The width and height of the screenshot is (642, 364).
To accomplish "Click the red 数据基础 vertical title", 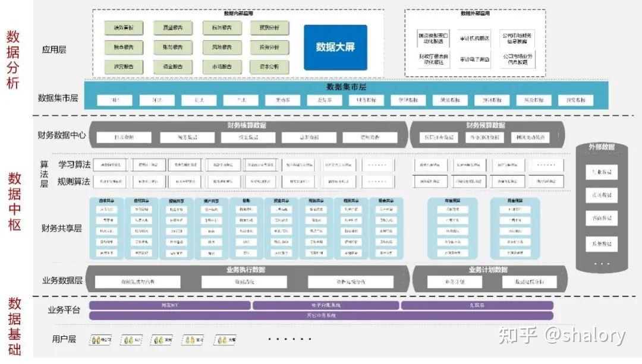I will coord(15,327).
